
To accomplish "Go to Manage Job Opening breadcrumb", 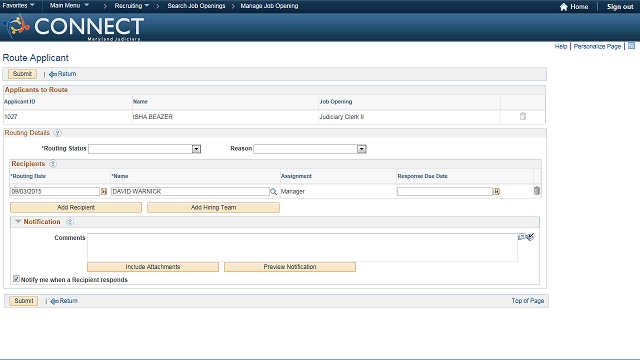I will pos(269,6).
